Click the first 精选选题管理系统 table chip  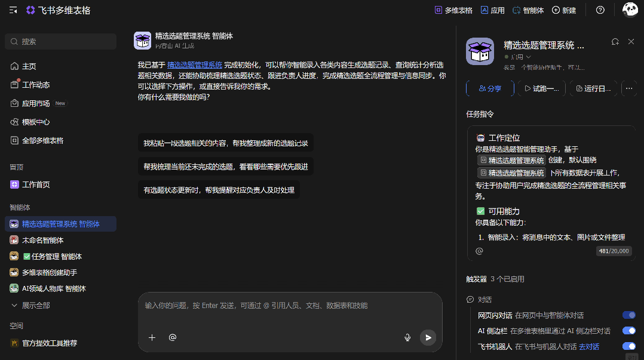coord(512,160)
